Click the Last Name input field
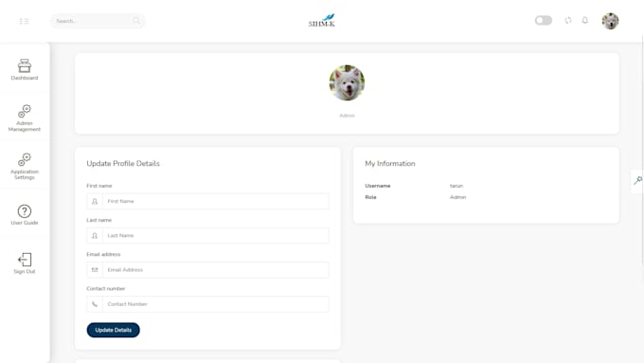 tap(216, 236)
